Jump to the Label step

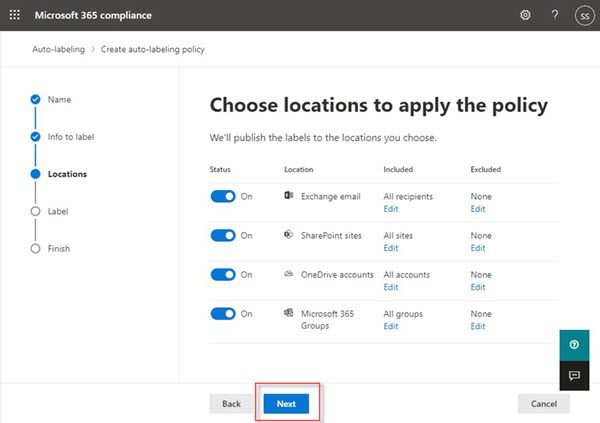[x=58, y=211]
